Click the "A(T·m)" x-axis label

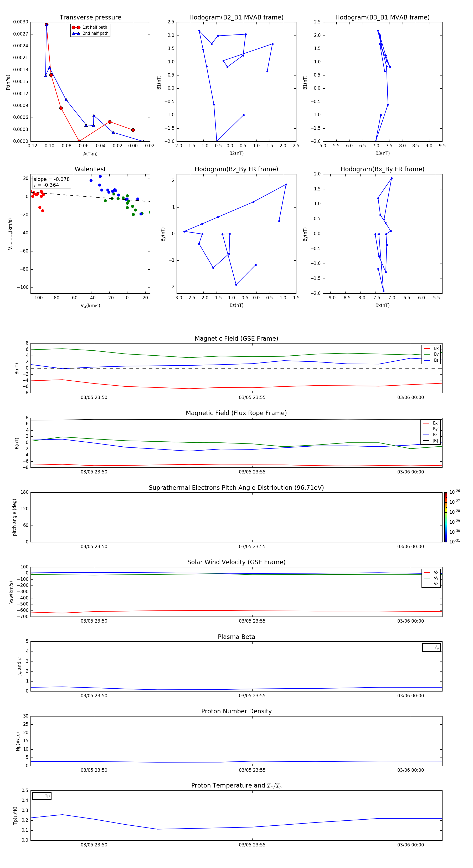(x=90, y=154)
